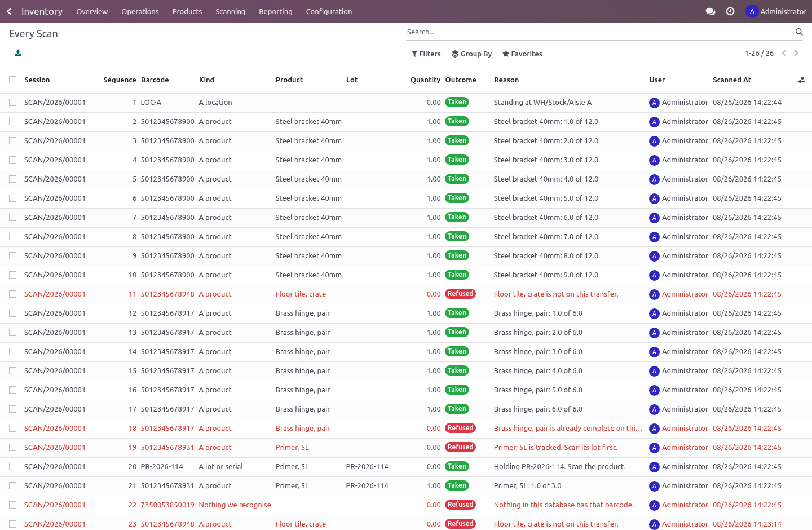Click 'Brass hinge, pair: 6.0 of 6.0'
This screenshot has height=530, width=812.
click(538, 409)
